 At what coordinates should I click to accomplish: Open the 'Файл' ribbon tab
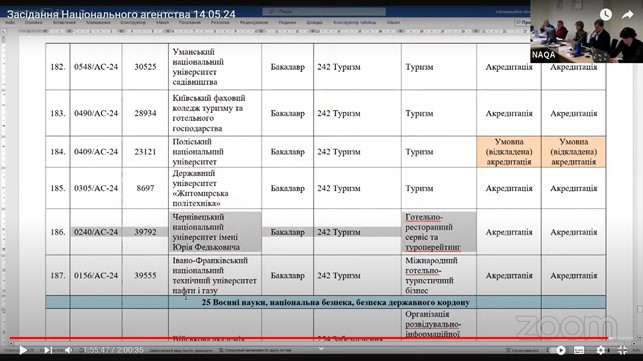pos(10,23)
